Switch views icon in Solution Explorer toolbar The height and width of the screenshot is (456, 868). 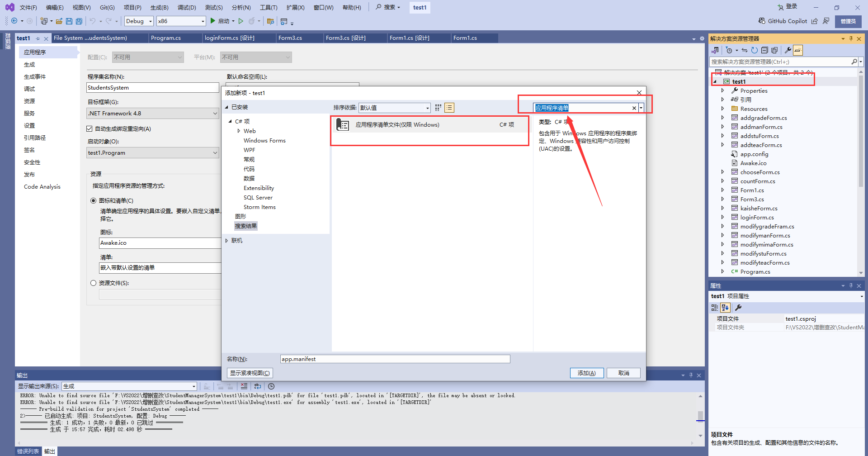tap(715, 50)
